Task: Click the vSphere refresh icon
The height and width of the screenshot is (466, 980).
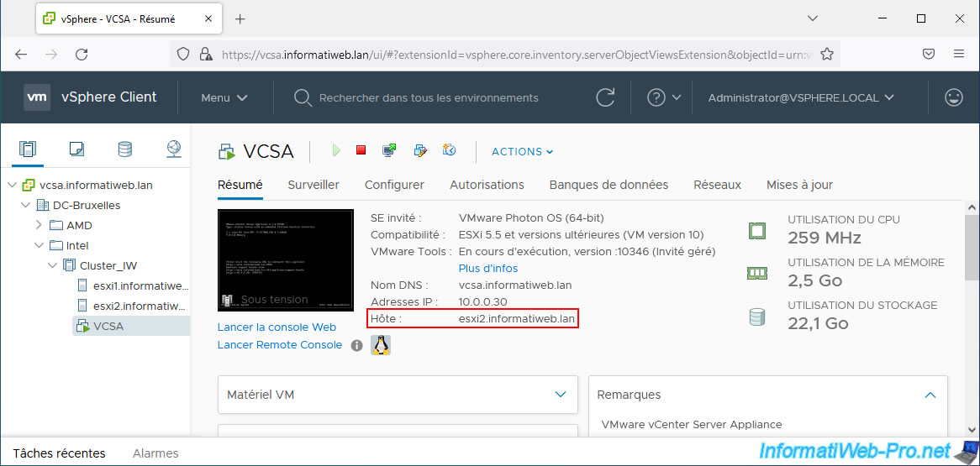Action: (605, 98)
